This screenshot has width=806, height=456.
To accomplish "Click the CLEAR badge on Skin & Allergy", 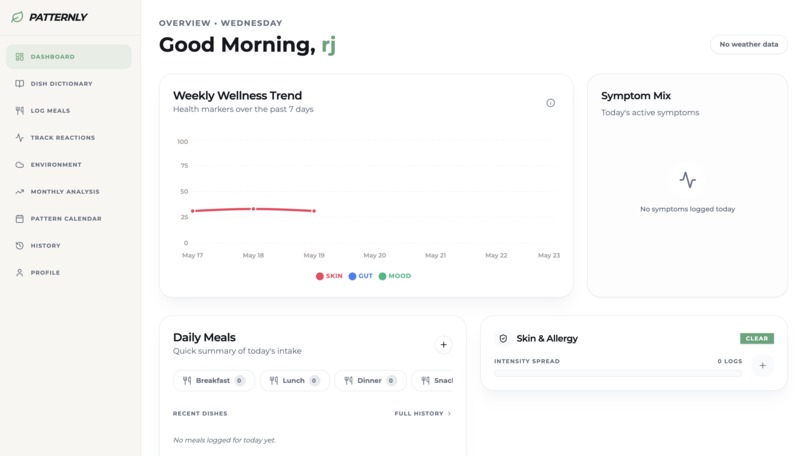I will (x=757, y=338).
